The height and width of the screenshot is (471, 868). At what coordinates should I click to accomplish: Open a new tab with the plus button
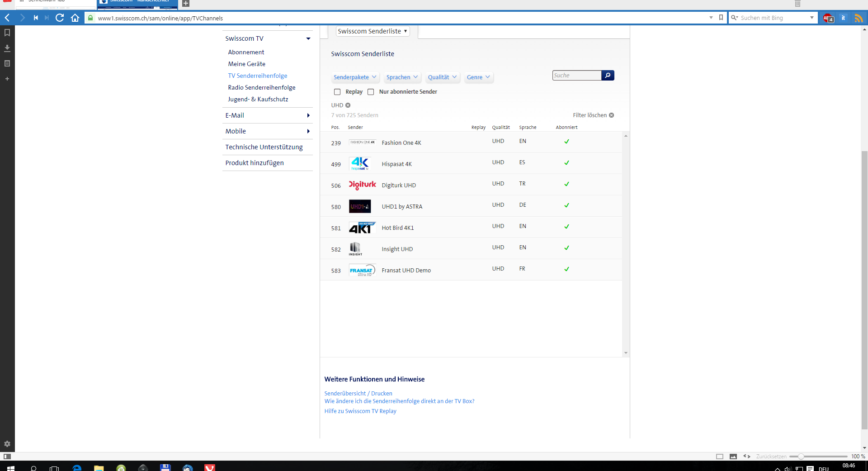point(185,4)
